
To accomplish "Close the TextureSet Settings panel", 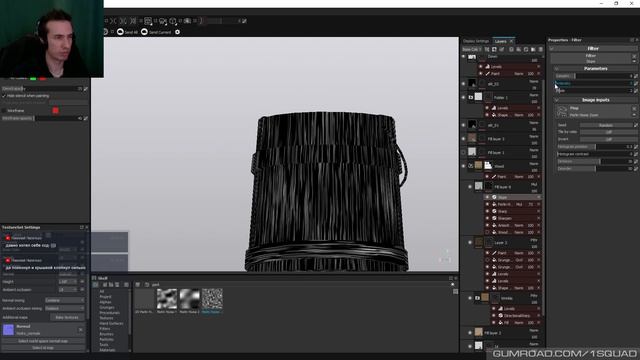I will click(87, 227).
